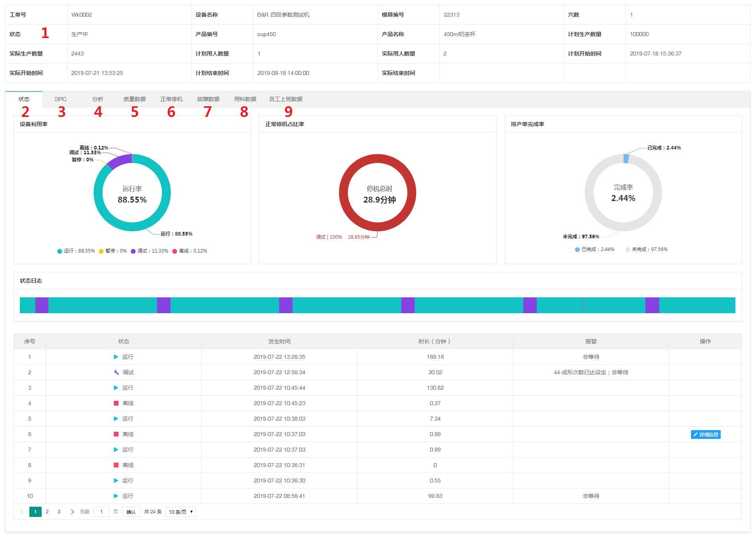Jump to page 2 of the log
Screen dimensions: 756x538
coord(47,512)
